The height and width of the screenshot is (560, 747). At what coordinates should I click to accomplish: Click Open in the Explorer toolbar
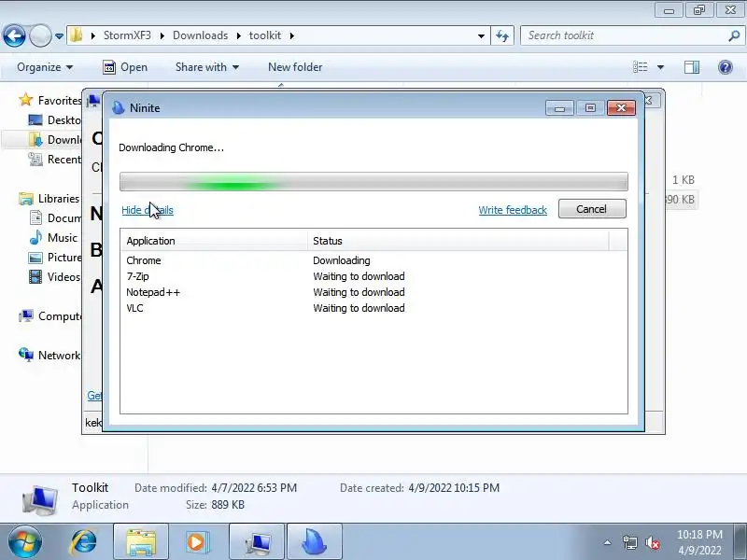tap(125, 67)
